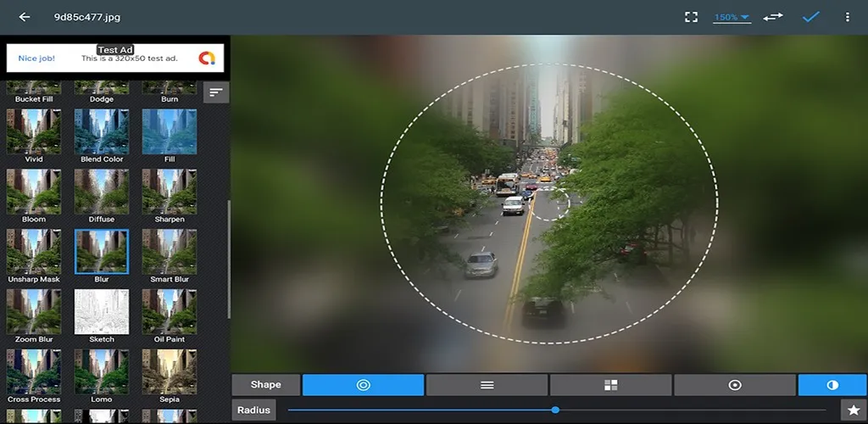Choose the Unsharp Mask filter
868x424 pixels.
click(34, 251)
